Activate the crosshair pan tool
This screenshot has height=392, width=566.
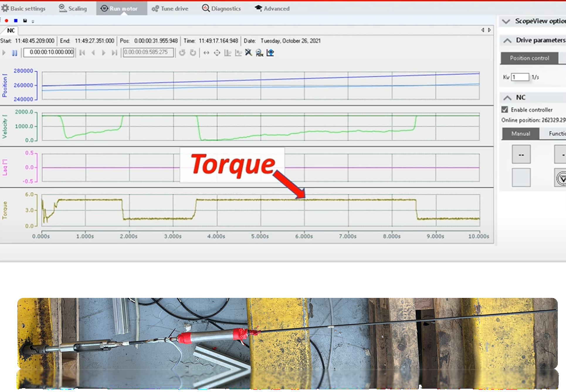(217, 53)
